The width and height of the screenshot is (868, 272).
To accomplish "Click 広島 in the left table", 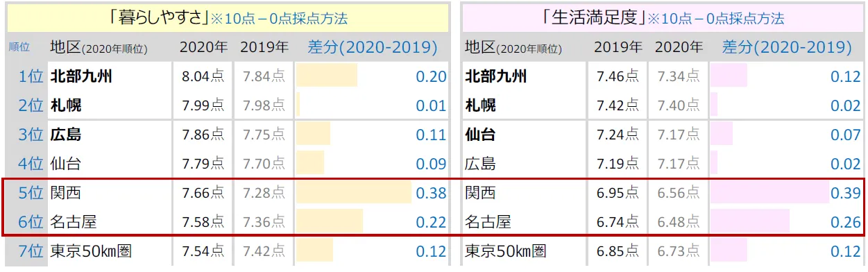I will coord(66,135).
